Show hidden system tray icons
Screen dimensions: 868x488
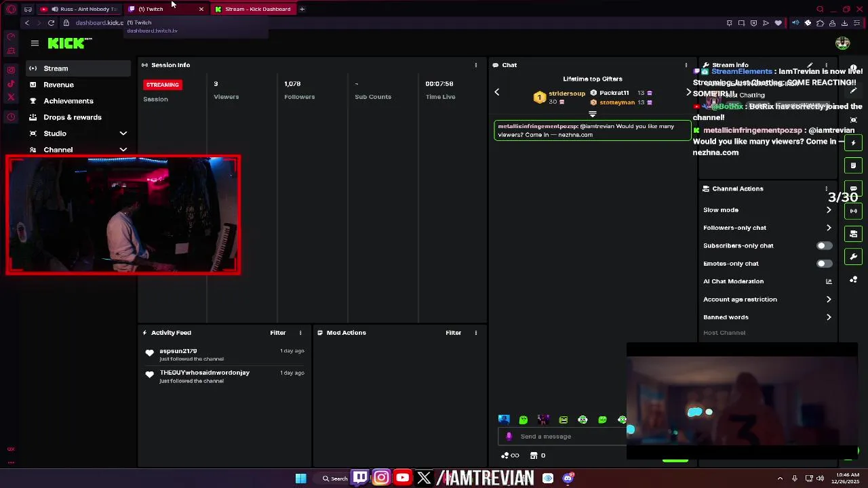(x=780, y=479)
